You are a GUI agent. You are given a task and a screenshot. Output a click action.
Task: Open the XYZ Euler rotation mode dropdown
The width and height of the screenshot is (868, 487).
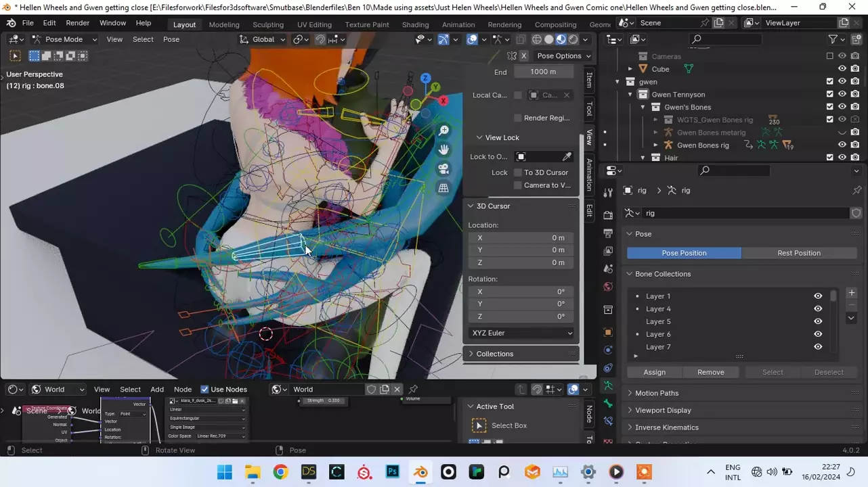pos(521,333)
